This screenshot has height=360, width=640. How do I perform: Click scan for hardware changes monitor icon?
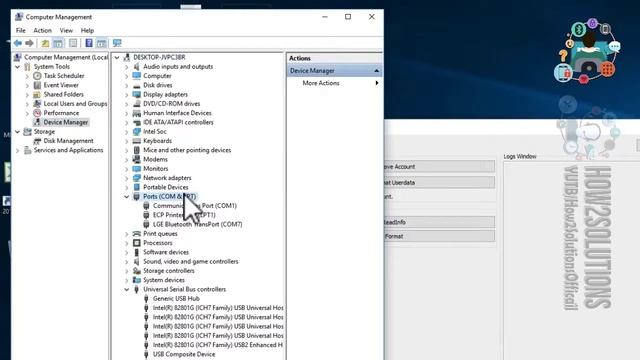pos(117,43)
